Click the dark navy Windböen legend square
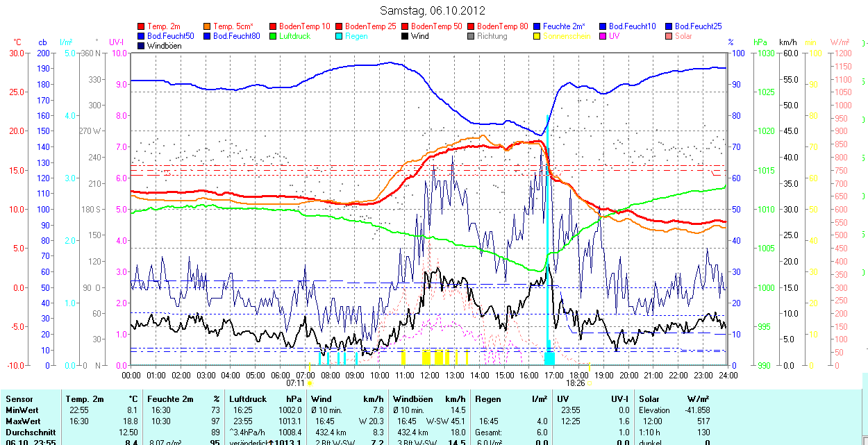This screenshot has height=445, width=868. pyautogui.click(x=142, y=46)
